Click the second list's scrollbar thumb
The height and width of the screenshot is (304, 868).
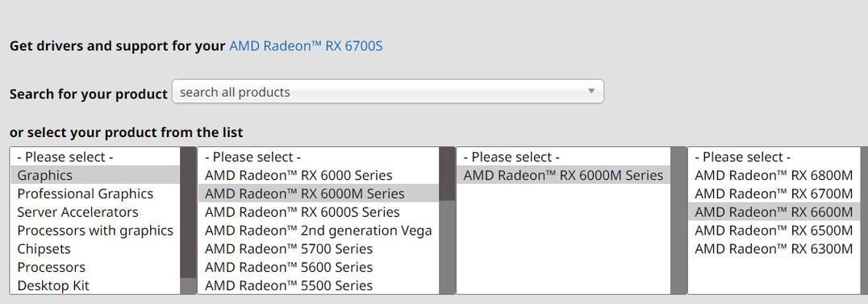(x=447, y=174)
